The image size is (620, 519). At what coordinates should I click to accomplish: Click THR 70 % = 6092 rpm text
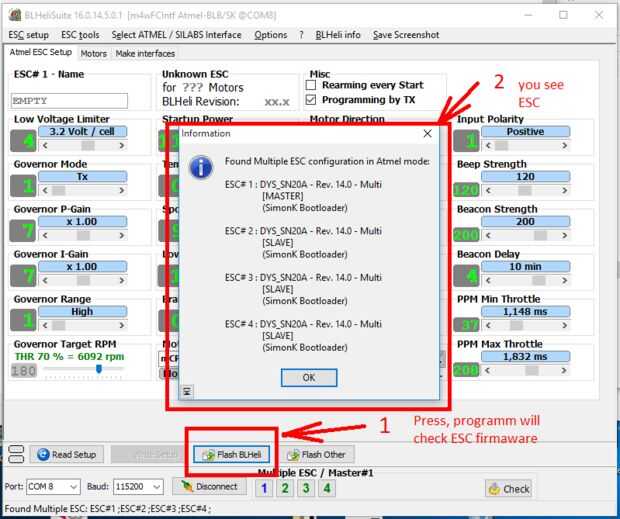(70, 357)
